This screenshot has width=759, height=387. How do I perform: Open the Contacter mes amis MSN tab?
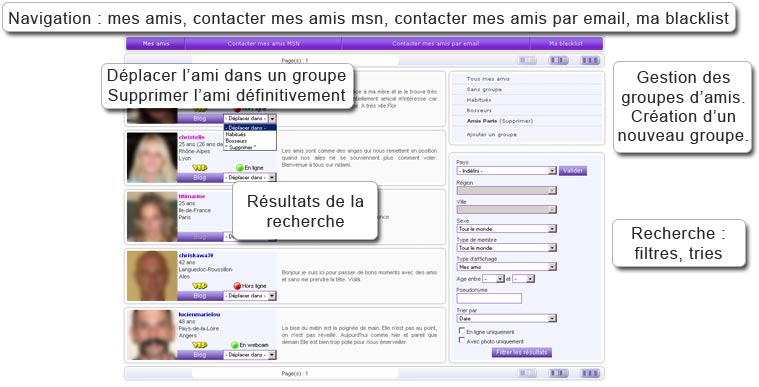coord(264,44)
